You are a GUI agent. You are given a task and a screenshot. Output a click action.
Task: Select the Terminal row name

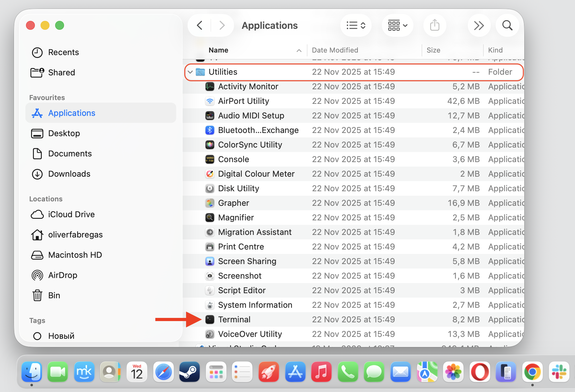[x=234, y=319]
